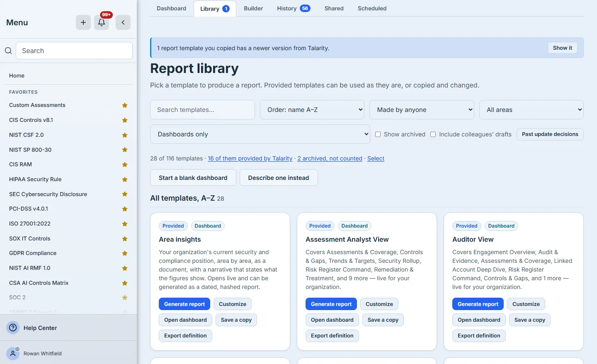Click the star icon next to NIST AI RMF 1.0
The width and height of the screenshot is (597, 364).
point(125,268)
